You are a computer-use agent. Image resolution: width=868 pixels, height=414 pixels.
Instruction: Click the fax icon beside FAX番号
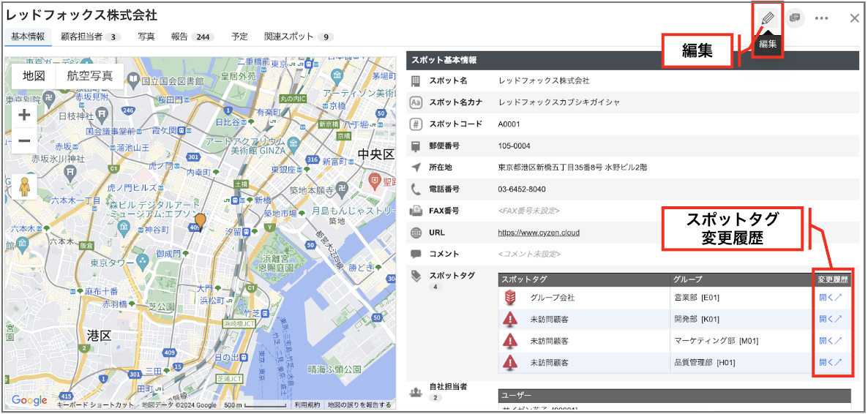click(x=416, y=211)
